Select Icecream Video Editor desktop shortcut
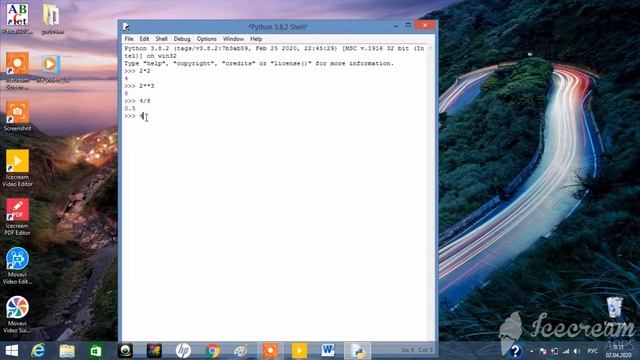640x360 pixels. [17, 168]
